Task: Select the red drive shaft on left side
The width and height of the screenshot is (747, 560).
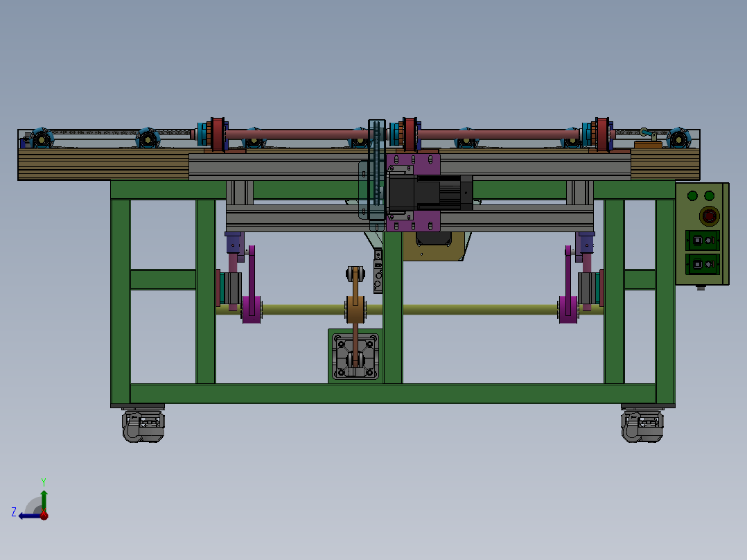Action: 297,135
